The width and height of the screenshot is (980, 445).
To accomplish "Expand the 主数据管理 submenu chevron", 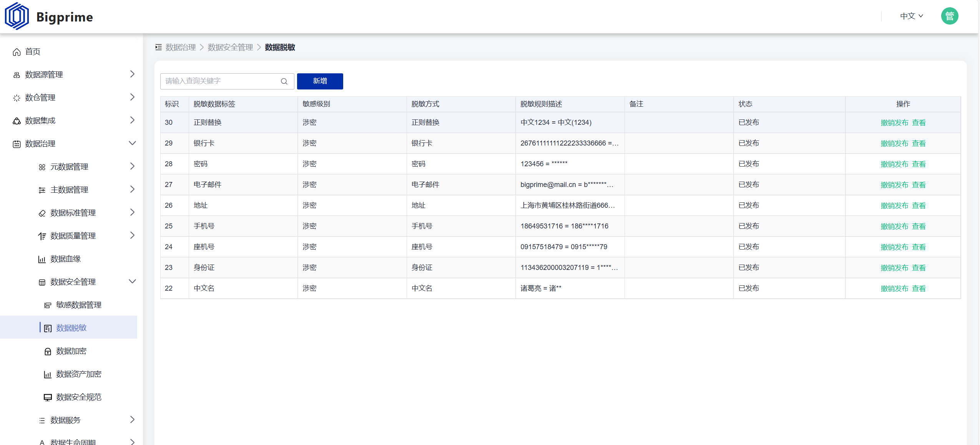I will pos(132,189).
